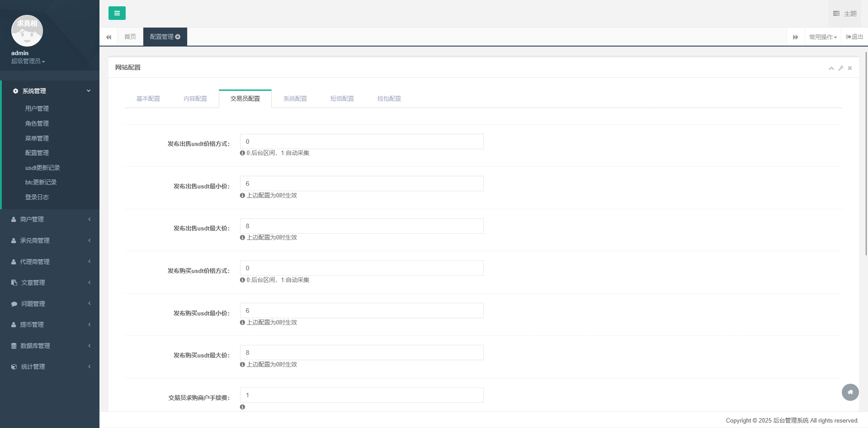The width and height of the screenshot is (868, 428).
Task: Click the wrench icon in panel header
Action: click(840, 68)
